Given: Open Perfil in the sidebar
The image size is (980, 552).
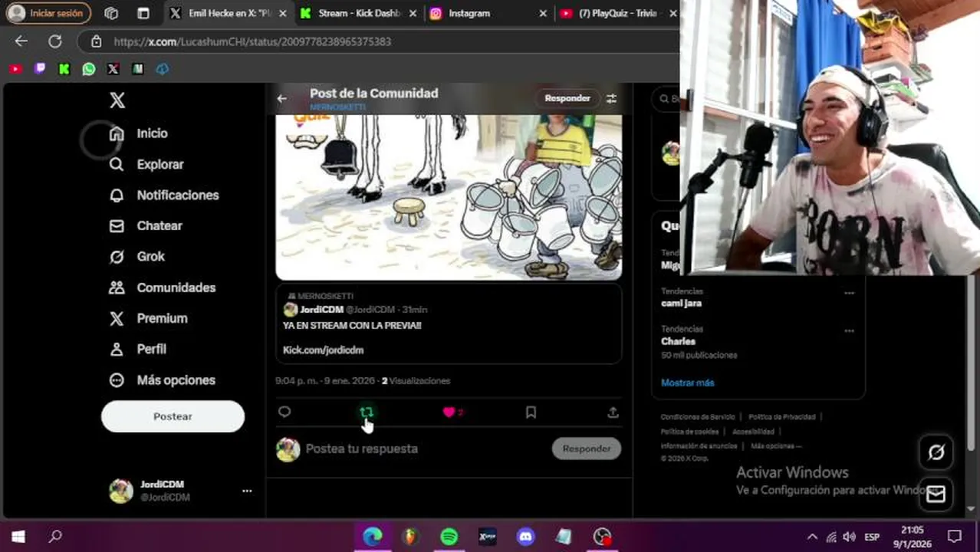Looking at the screenshot, I should 138,349.
